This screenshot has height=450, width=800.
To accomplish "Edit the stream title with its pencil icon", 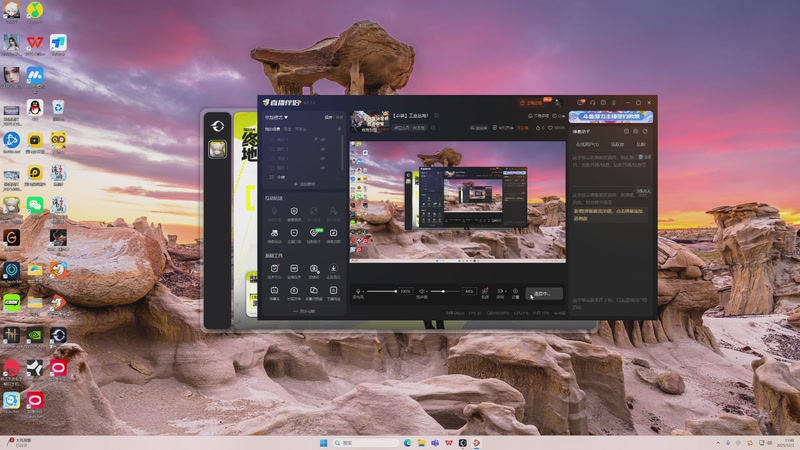I will [x=436, y=116].
